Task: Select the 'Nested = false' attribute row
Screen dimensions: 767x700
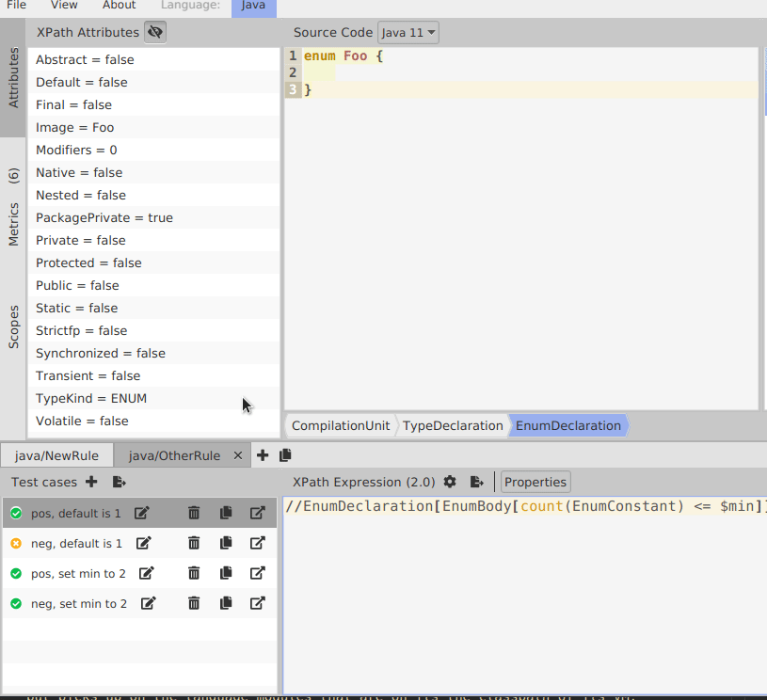Action: click(x=153, y=195)
